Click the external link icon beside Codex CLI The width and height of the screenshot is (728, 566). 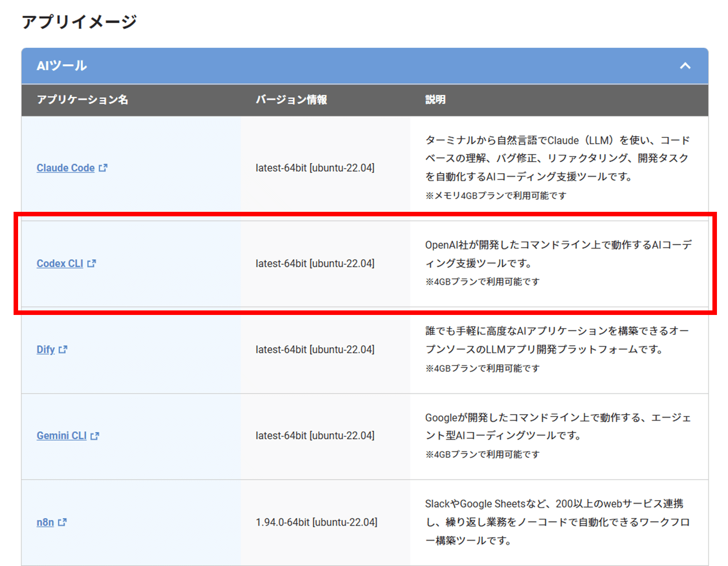[92, 264]
